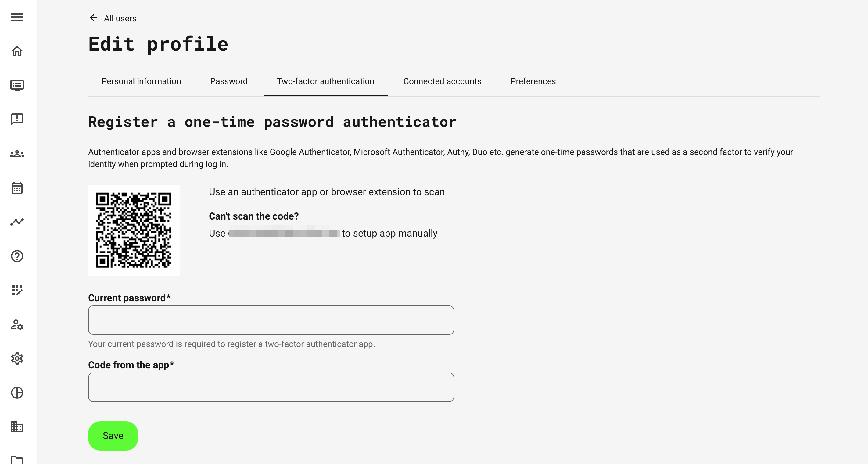This screenshot has width=868, height=464.
Task: Open the analytics trend line icon
Action: click(x=17, y=222)
